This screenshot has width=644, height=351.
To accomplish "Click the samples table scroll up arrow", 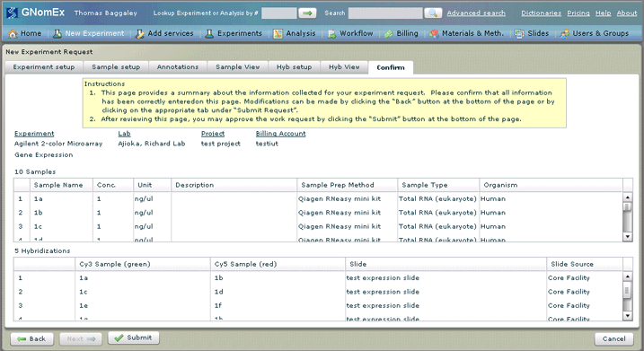I will coord(627,197).
